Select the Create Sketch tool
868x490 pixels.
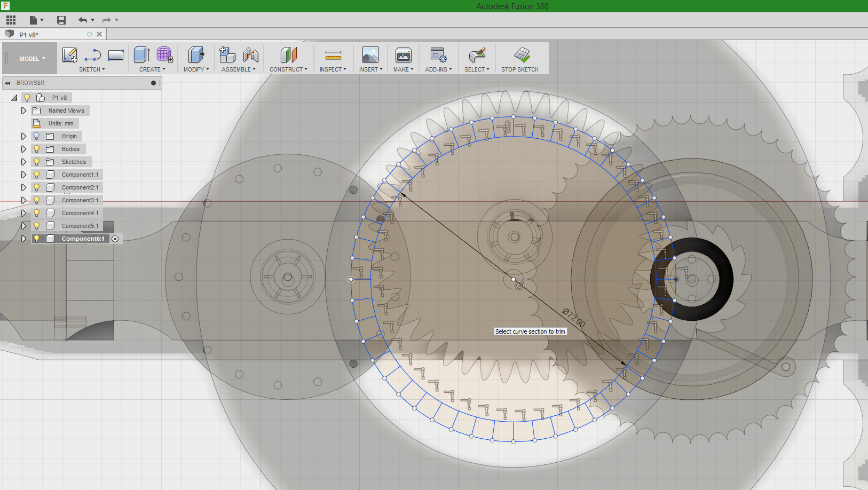[70, 54]
